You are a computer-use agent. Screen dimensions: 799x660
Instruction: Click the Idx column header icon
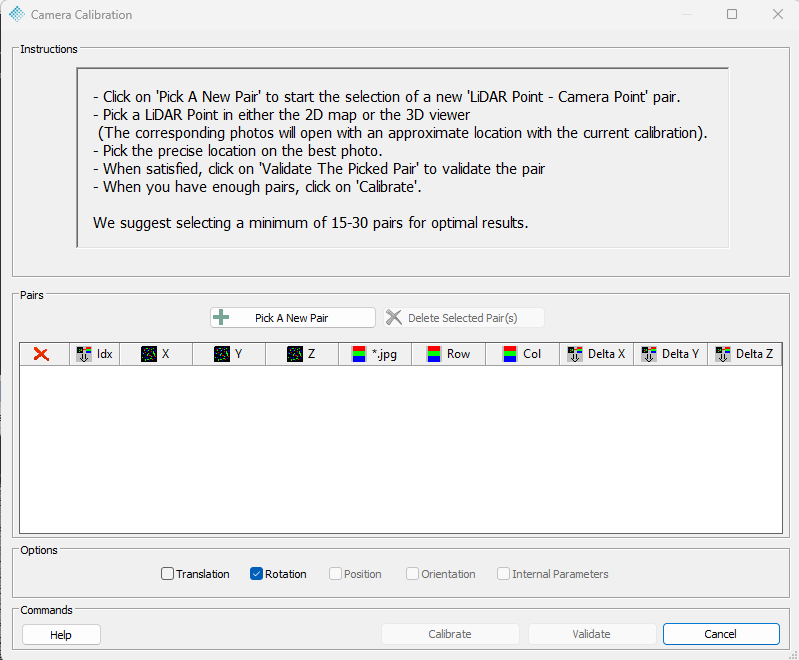click(84, 354)
